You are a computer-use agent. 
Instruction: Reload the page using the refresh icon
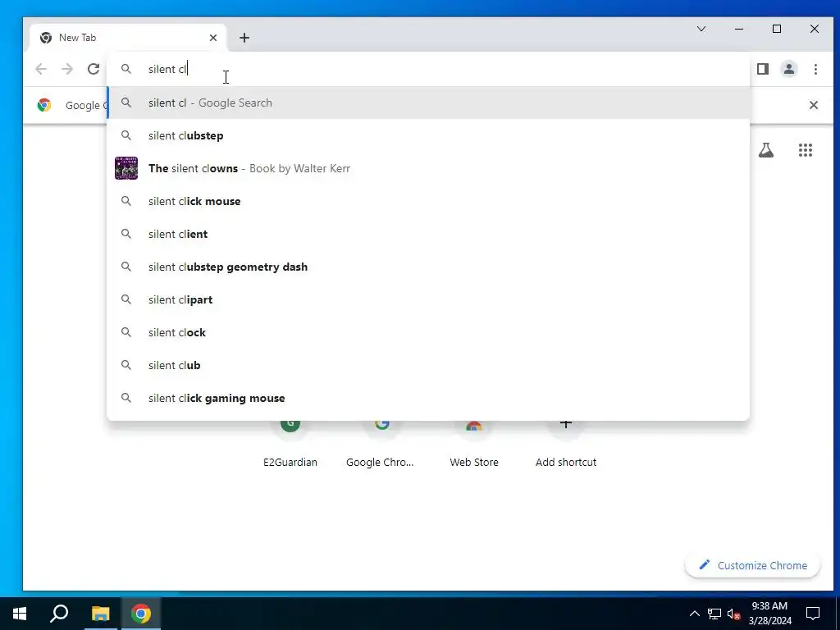(94, 69)
